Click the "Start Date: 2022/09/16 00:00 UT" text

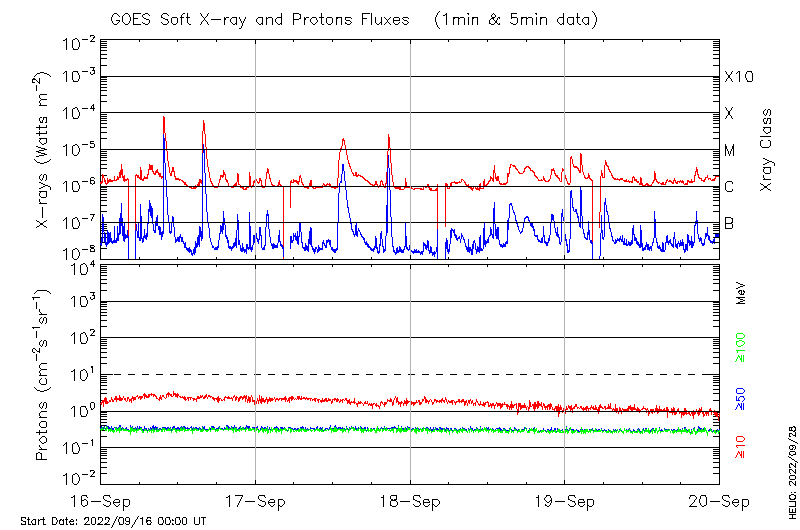pyautogui.click(x=113, y=522)
